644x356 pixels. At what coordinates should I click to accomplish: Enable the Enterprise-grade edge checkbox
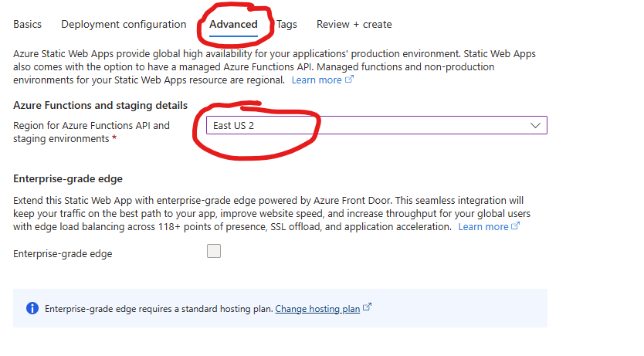click(214, 251)
